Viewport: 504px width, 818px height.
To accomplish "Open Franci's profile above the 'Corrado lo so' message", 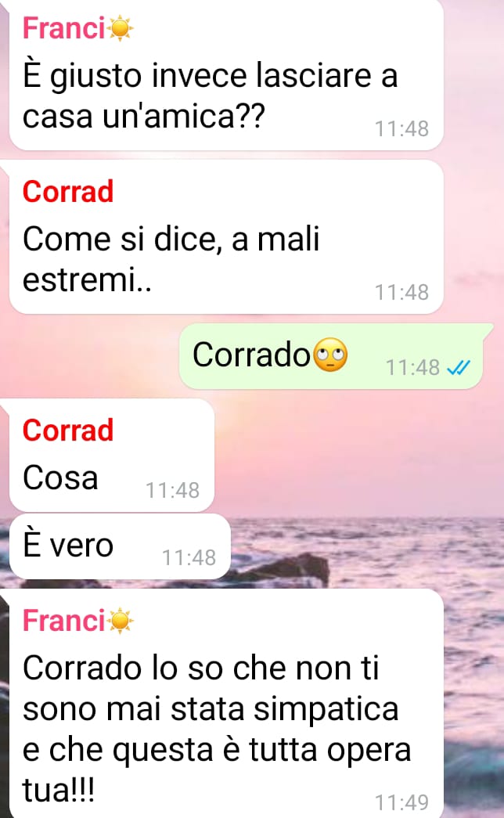I will tap(63, 621).
